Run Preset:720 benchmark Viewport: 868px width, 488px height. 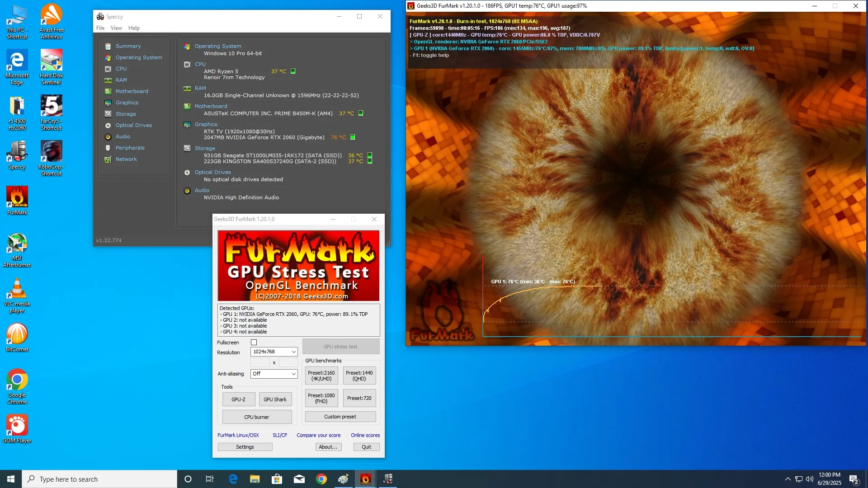(359, 398)
